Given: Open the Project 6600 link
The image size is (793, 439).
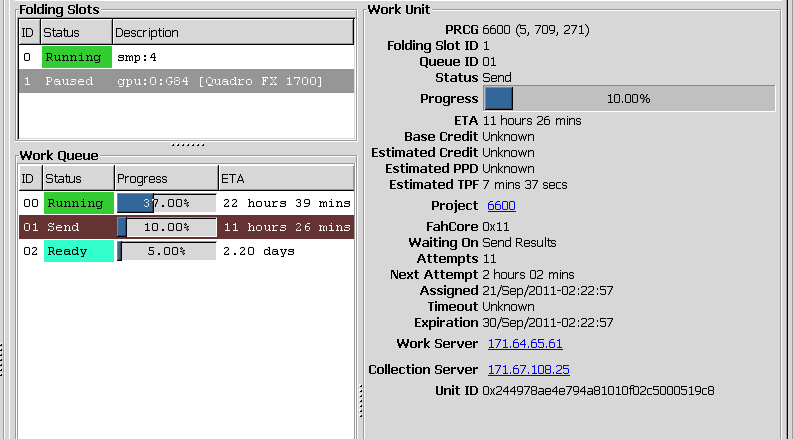Looking at the screenshot, I should pyautogui.click(x=501, y=206).
